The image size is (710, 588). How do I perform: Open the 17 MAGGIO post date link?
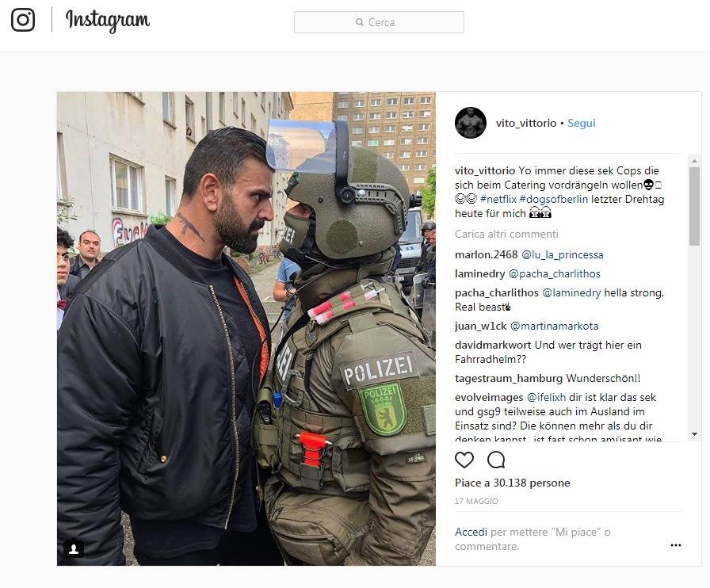click(476, 501)
